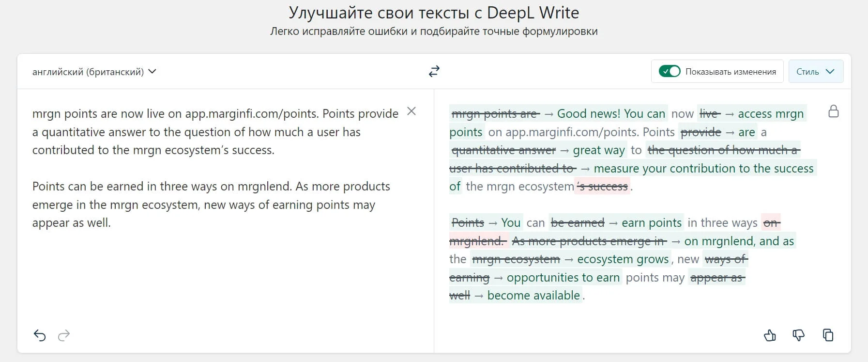Select the suggestion 'Good news! You can'

pyautogui.click(x=611, y=114)
